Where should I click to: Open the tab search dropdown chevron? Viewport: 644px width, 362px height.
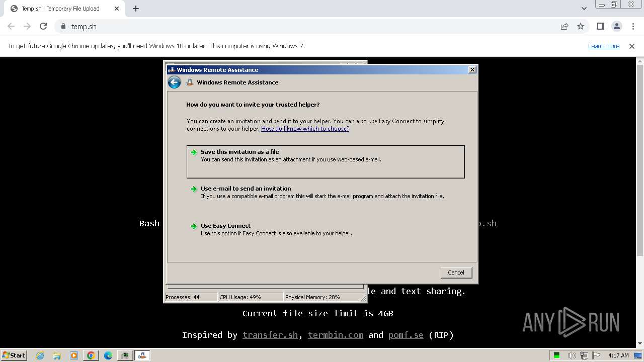(584, 9)
